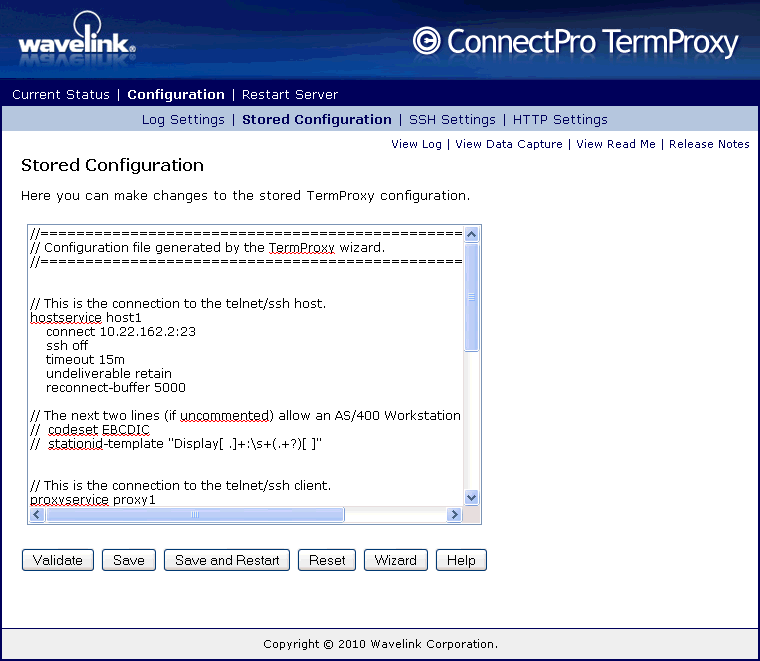Click the 'ssh off' line

(x=67, y=346)
